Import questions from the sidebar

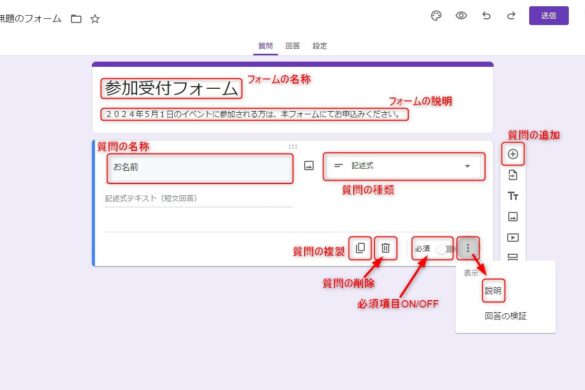[513, 175]
